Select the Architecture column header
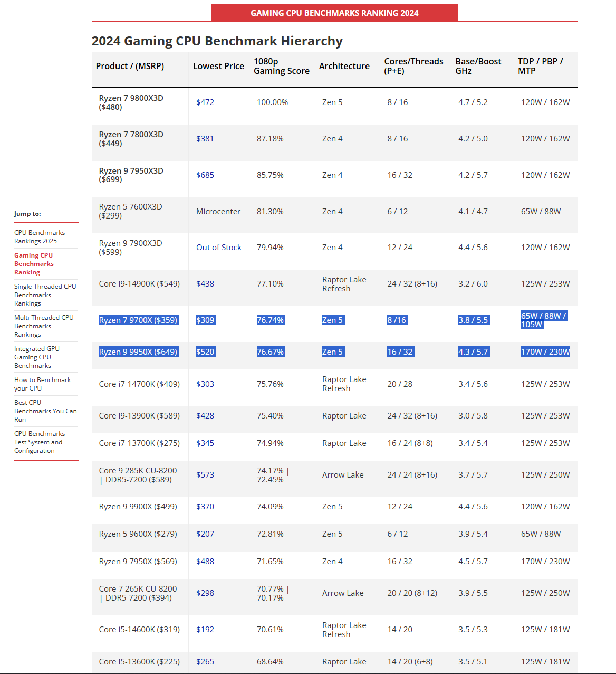616x674 pixels. click(x=344, y=66)
